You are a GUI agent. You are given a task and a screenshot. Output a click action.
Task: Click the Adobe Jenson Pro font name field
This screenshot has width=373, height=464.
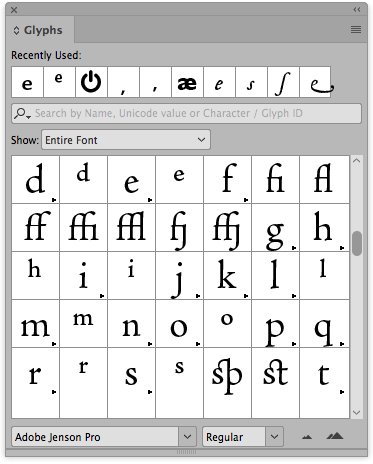(95, 436)
